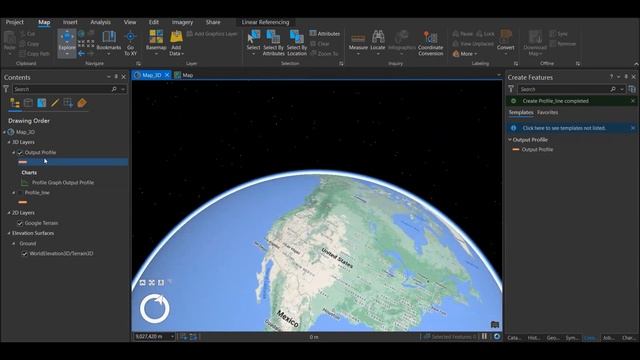Activate the Select tool in Selection group

[253, 43]
